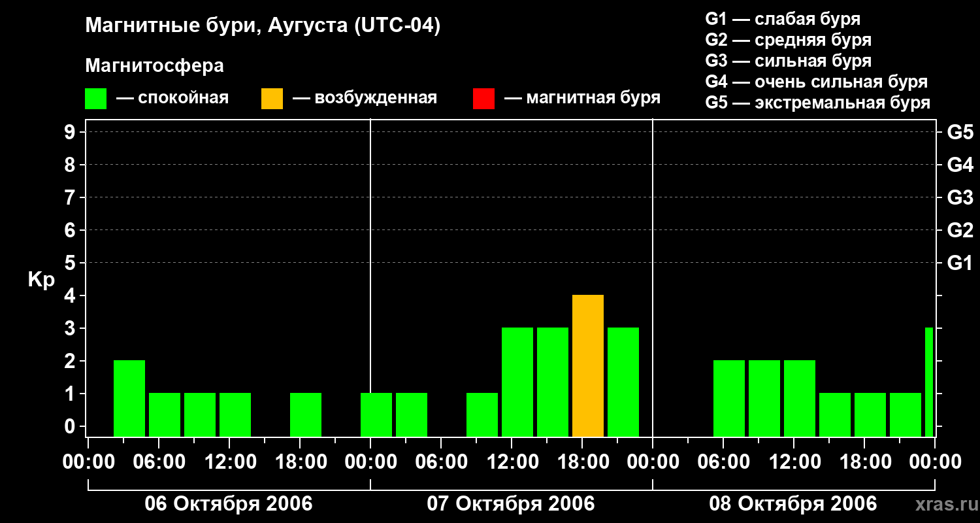This screenshot has width=980, height=523.
Task: Select the orange Kp 4 bar
Action: 588,366
